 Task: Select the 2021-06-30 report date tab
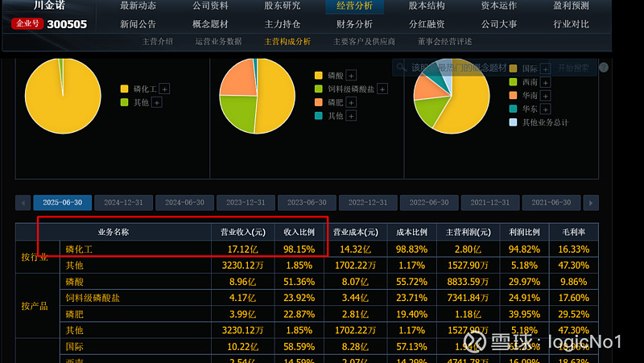tap(551, 203)
